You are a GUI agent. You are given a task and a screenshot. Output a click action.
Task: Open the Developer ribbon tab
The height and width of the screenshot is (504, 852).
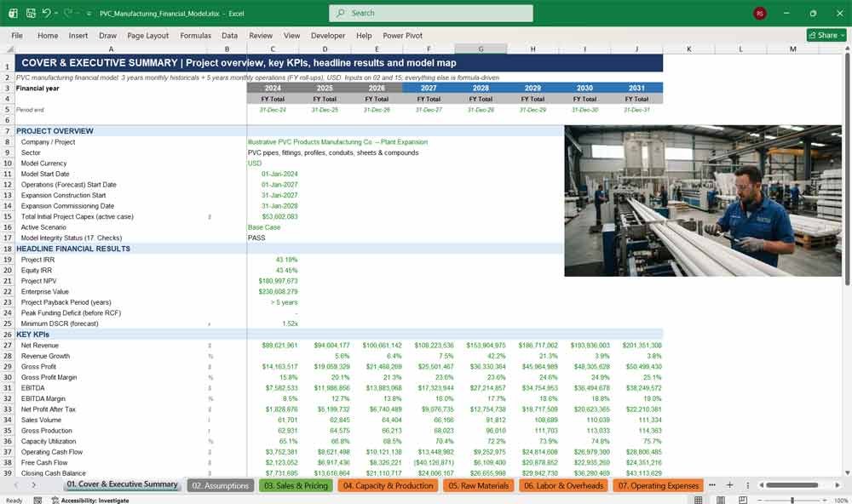pyautogui.click(x=328, y=35)
